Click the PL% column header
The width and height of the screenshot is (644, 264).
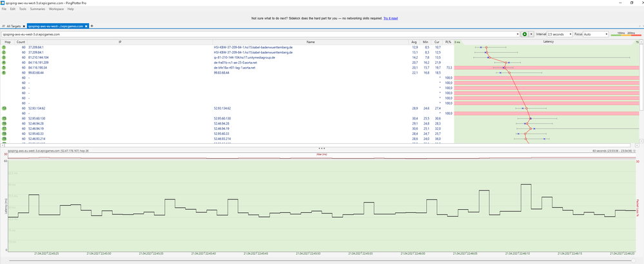[x=448, y=42]
